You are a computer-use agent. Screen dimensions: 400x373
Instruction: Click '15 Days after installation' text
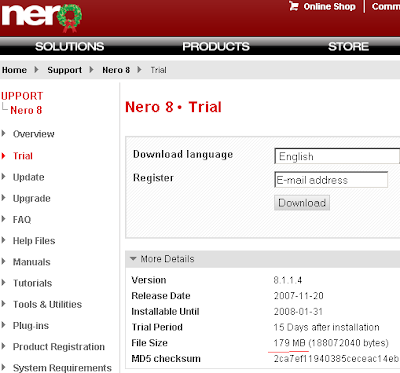coord(326,327)
